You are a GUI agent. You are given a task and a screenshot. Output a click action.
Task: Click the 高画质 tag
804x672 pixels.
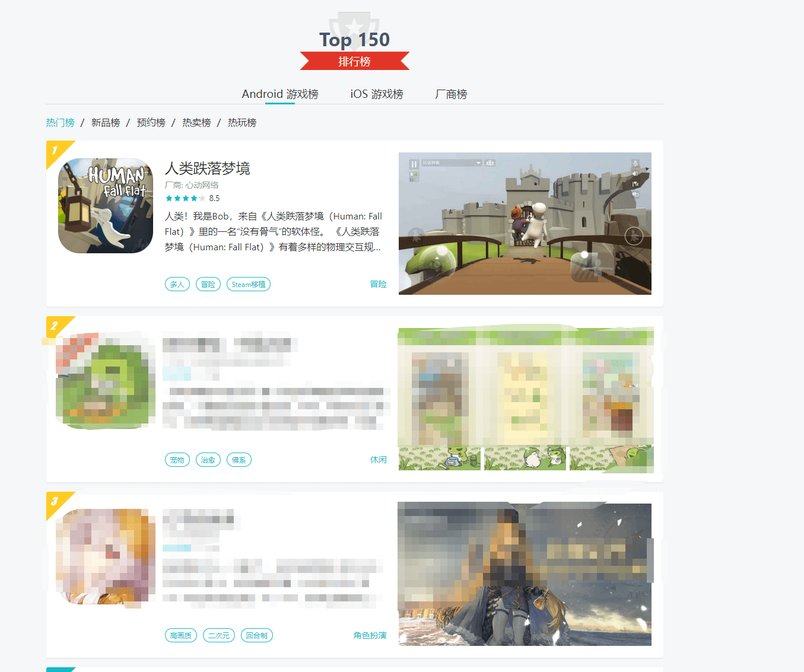coord(181,635)
